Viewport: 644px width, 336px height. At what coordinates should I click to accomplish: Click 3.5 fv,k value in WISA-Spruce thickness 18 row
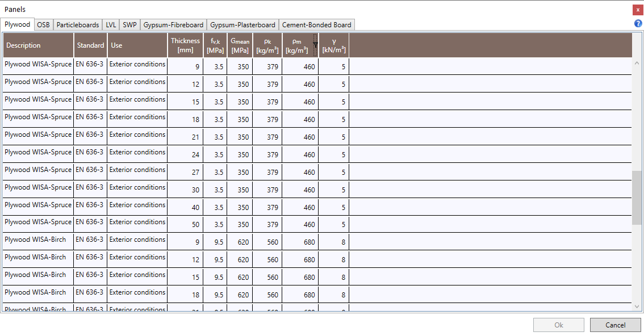coord(219,119)
